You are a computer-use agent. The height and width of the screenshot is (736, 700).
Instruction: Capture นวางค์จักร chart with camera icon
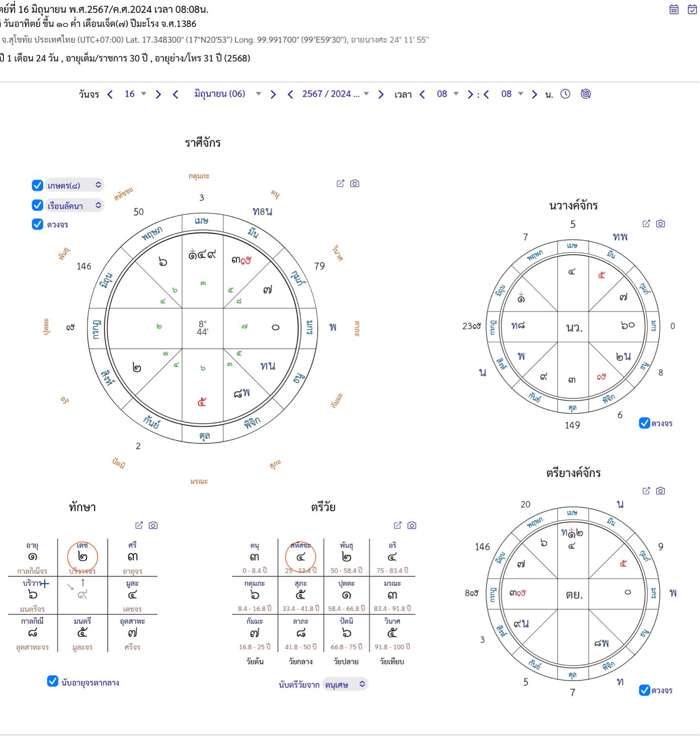click(661, 224)
